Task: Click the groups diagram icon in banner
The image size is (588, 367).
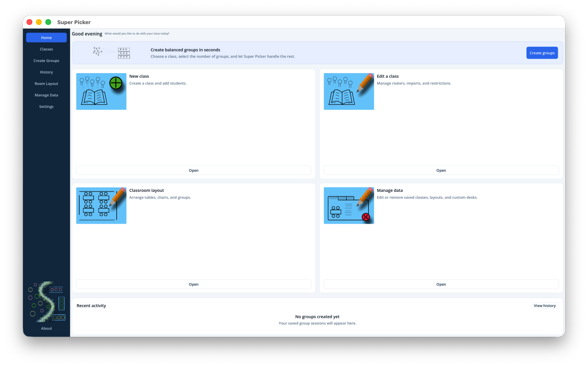Action: coord(112,53)
